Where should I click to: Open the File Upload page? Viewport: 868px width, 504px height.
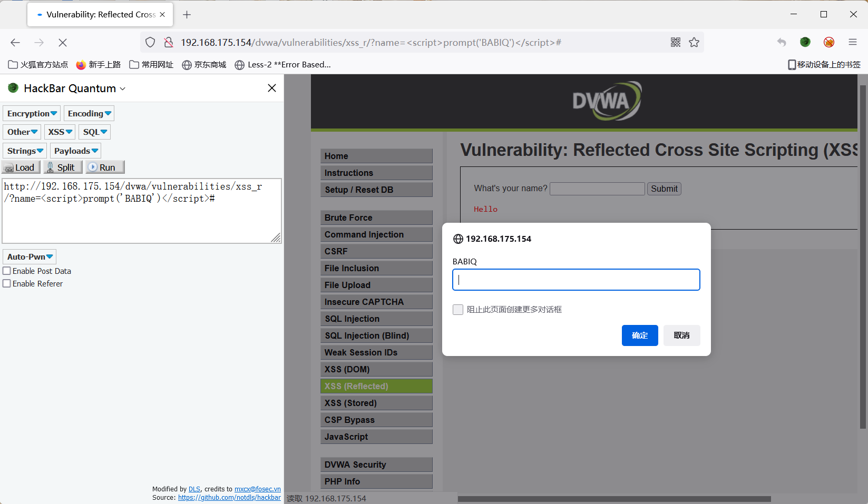(x=376, y=285)
